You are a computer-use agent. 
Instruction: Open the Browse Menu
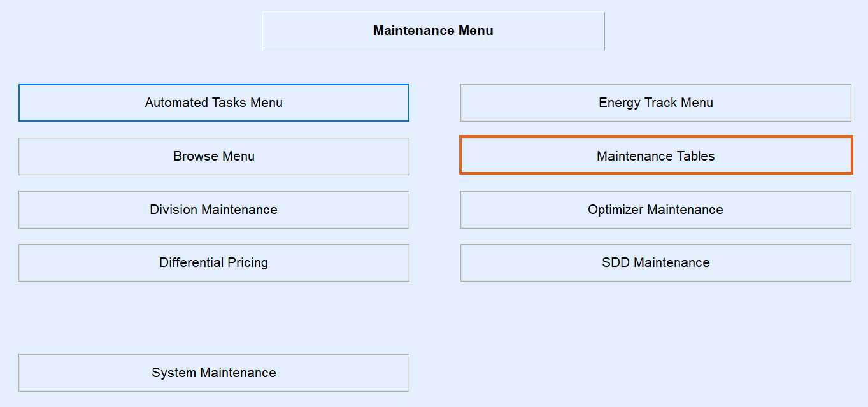pyautogui.click(x=213, y=156)
